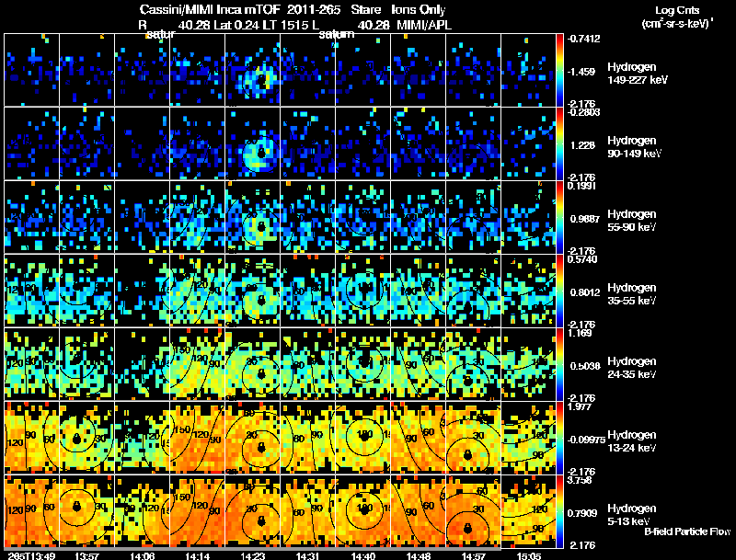Click the 'Hydrogen 13-24 keV' row label
The image size is (736, 560).
coord(632,441)
